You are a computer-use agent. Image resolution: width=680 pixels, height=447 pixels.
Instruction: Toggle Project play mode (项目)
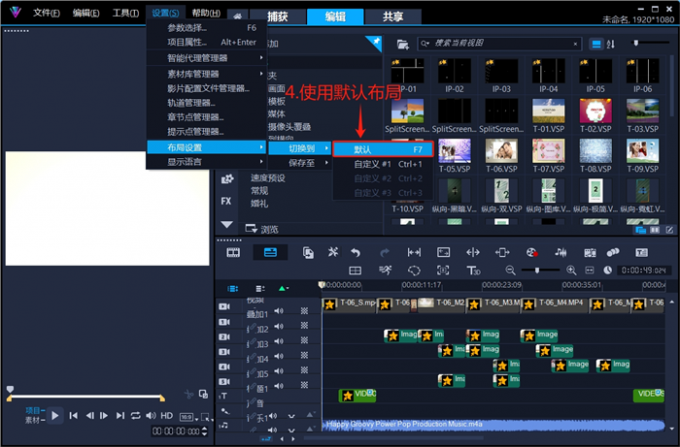(35, 410)
